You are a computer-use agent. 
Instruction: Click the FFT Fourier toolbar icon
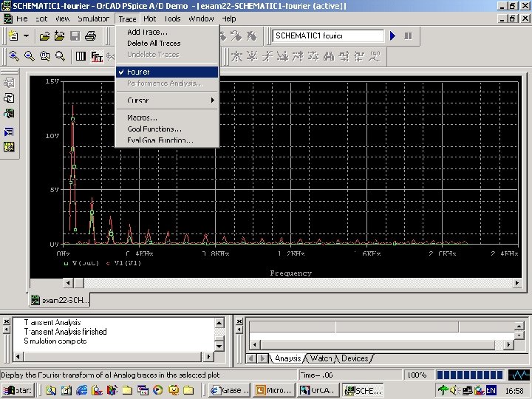[x=97, y=56]
